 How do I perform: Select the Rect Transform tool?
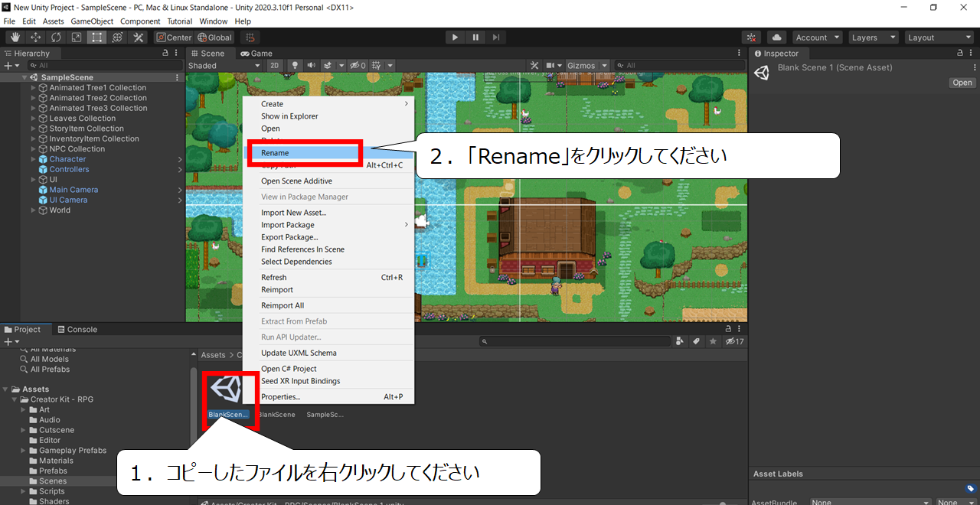pos(96,37)
